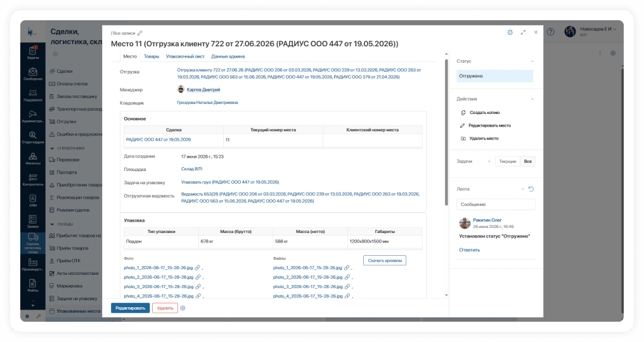Image resolution: width=644 pixels, height=342 pixels.
Task: Click the bug report icon in dialog header
Action: point(510,32)
